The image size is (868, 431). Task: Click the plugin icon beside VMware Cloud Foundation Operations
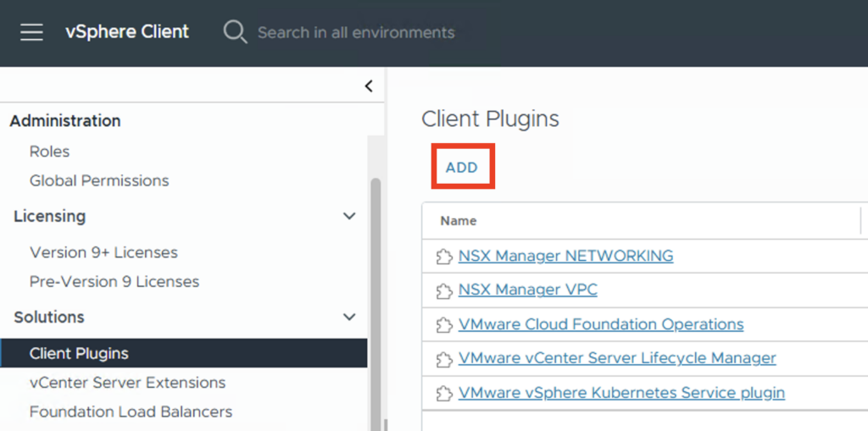tap(443, 325)
